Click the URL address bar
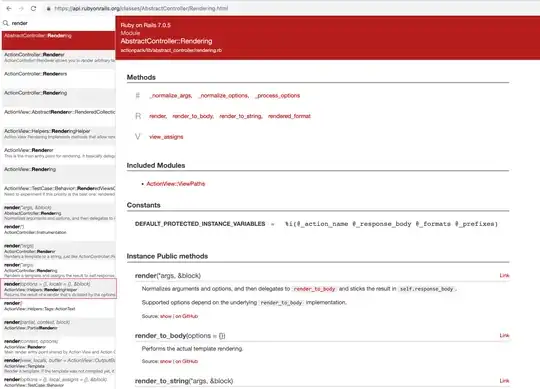The height and width of the screenshot is (389, 540). (x=141, y=8)
